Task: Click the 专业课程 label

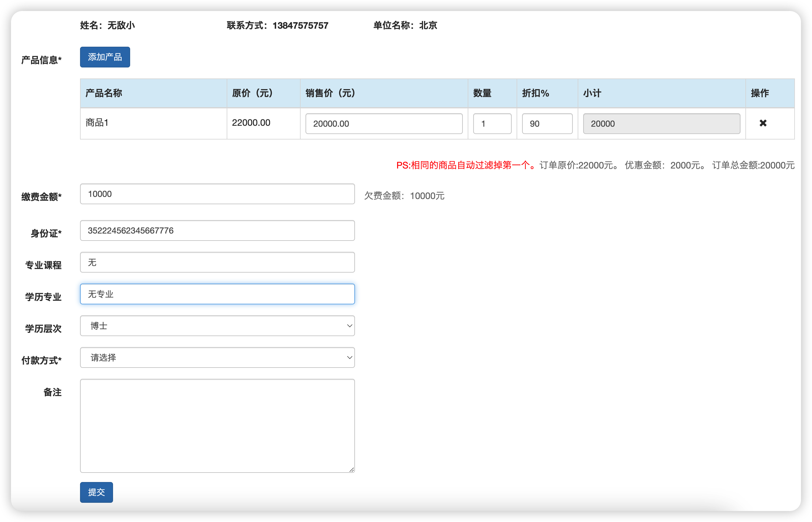Action: click(x=43, y=265)
